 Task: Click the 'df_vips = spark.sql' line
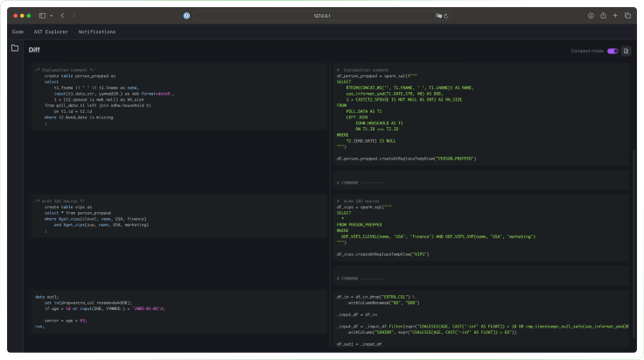[364, 207]
